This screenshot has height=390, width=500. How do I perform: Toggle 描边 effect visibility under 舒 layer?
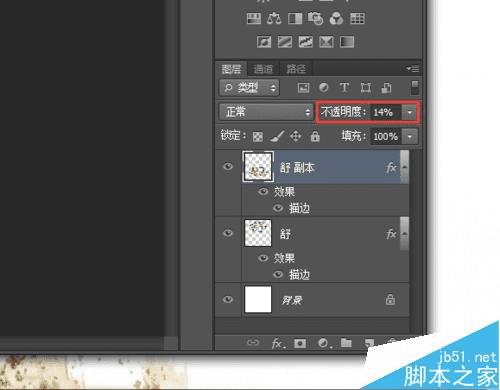(278, 274)
